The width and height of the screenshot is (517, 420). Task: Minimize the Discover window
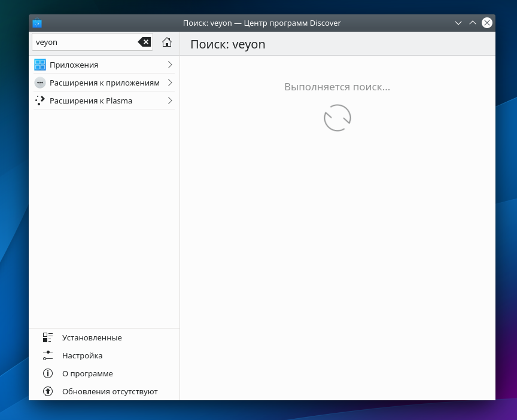pos(458,23)
